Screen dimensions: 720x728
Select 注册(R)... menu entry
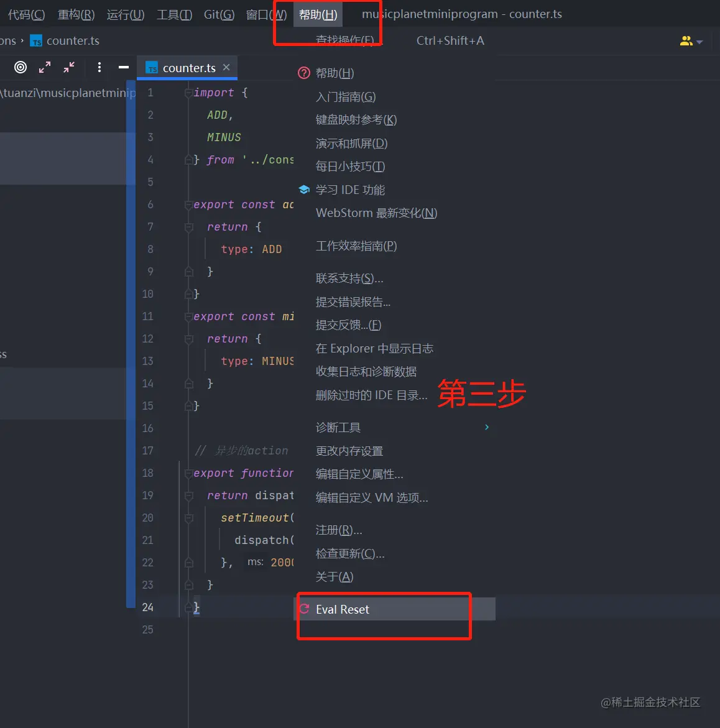395,530
